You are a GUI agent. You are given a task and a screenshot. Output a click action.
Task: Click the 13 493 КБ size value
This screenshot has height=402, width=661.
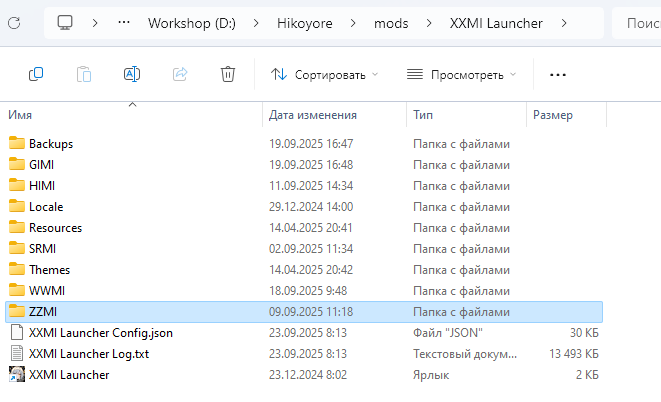(574, 354)
